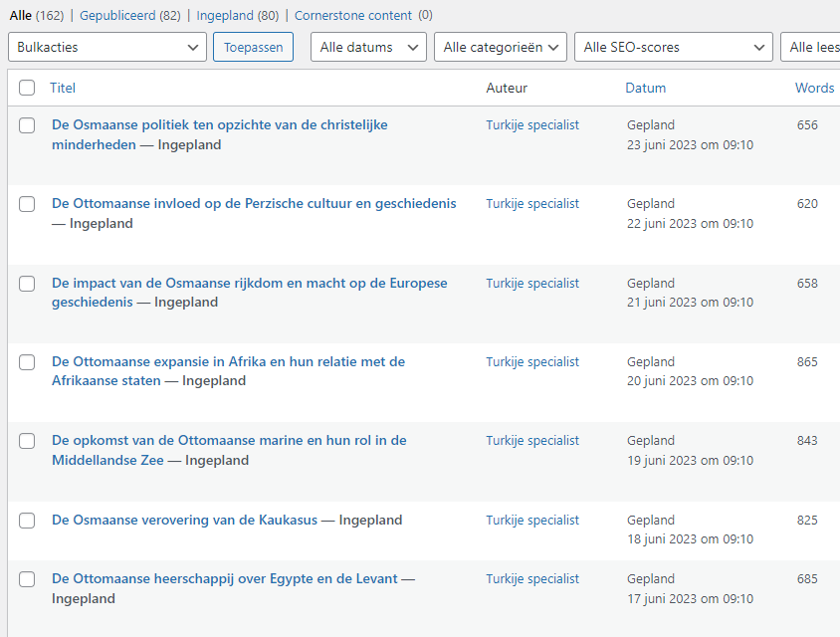The width and height of the screenshot is (840, 637).
Task: Open post 'De opkomst van de Ottomaanse marine'
Action: pyautogui.click(x=229, y=450)
